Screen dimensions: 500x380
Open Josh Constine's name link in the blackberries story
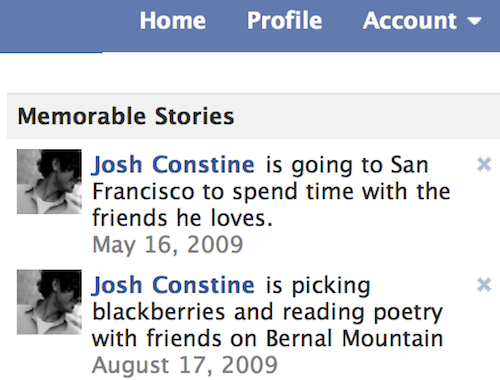pos(173,286)
